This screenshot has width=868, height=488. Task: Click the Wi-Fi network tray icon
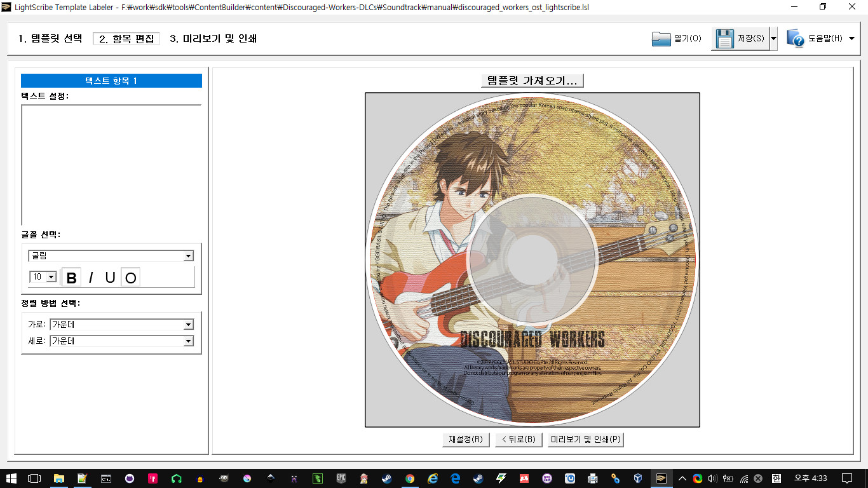tap(744, 478)
